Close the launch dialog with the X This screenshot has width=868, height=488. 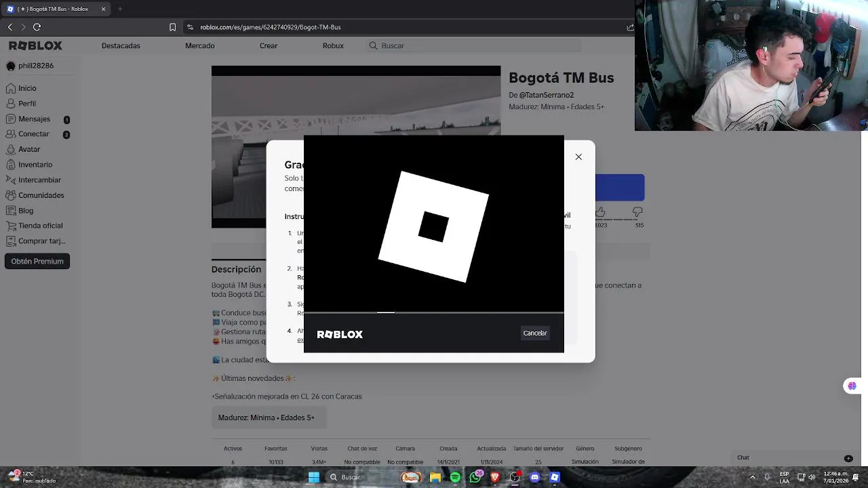pyautogui.click(x=578, y=157)
